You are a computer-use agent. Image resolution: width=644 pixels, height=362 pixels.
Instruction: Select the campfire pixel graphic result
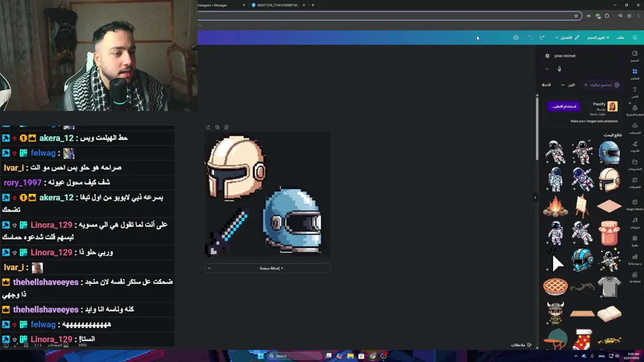pyautogui.click(x=555, y=206)
